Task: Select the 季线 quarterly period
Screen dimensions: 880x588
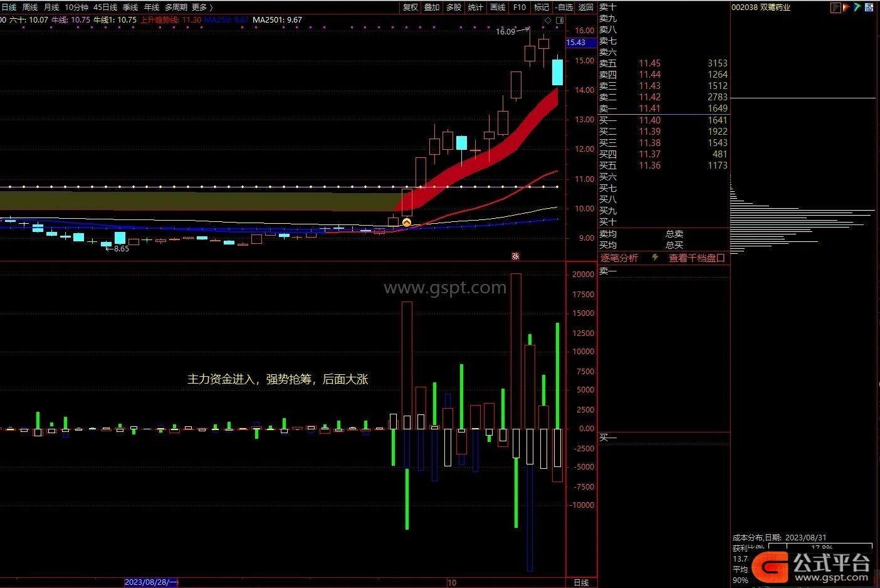Action: [x=130, y=7]
